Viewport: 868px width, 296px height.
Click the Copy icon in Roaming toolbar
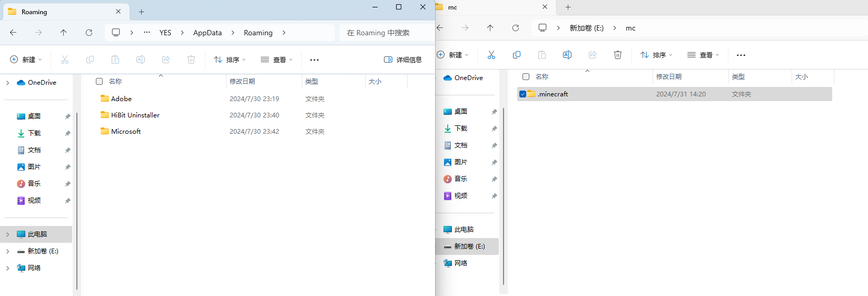(90, 60)
